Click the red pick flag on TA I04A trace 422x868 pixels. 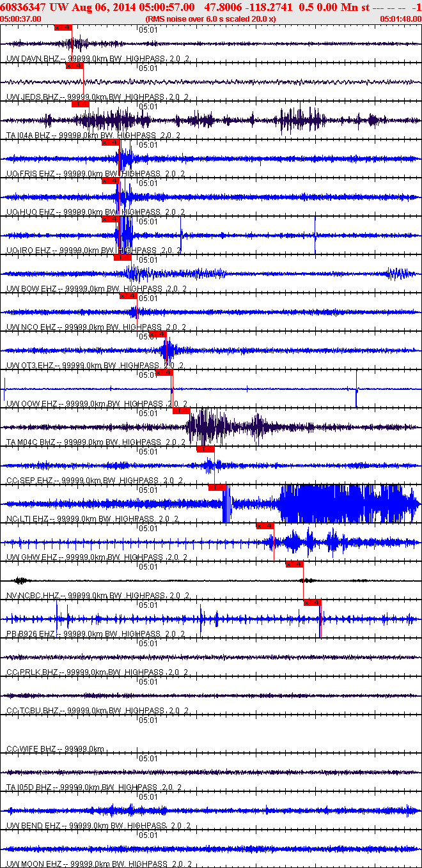click(x=81, y=104)
